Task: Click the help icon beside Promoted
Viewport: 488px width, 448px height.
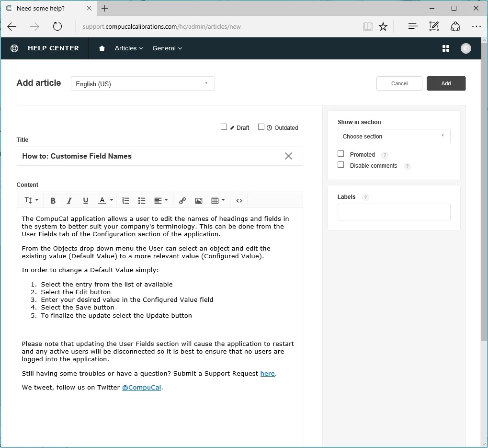Action: pos(385,155)
